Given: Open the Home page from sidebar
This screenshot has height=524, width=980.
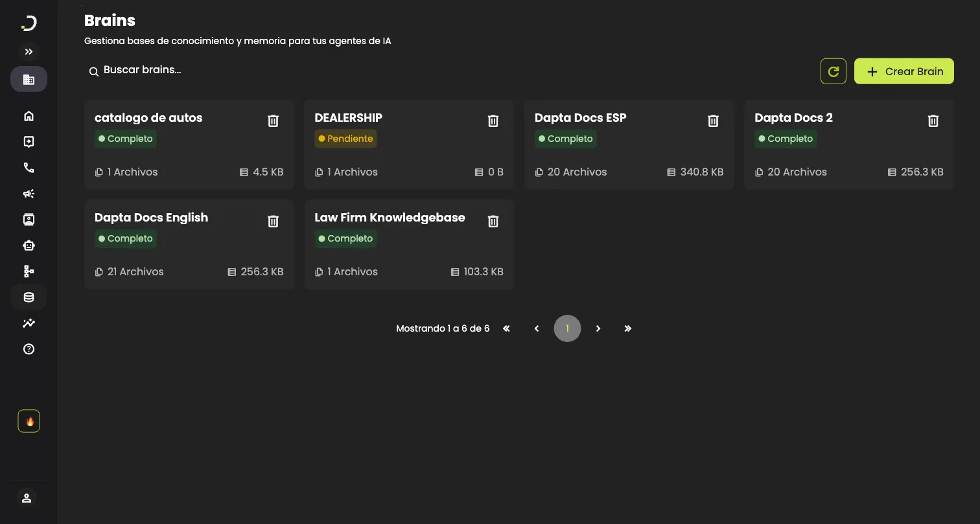Looking at the screenshot, I should (29, 117).
